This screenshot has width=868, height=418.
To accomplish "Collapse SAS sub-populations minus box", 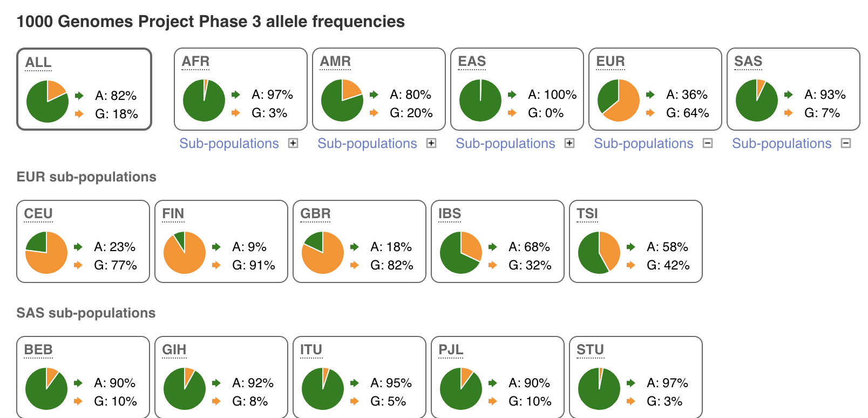I will (x=846, y=143).
